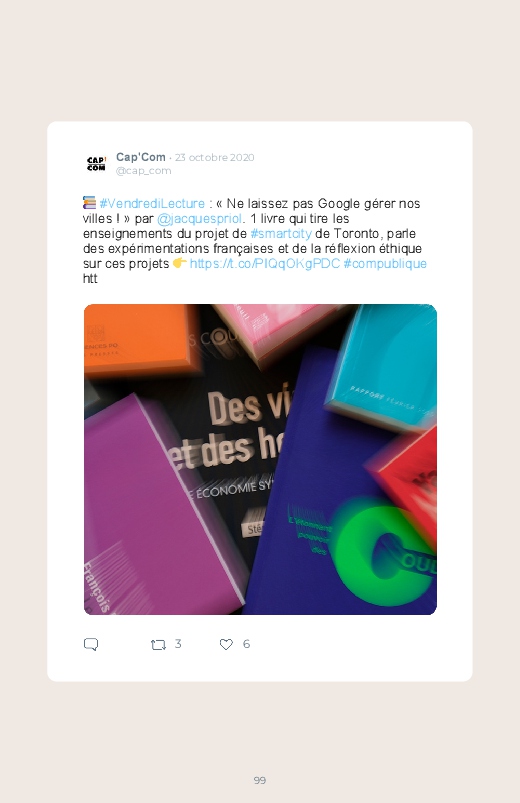
Task: Click the reply speech bubble icon
Action: (91, 644)
